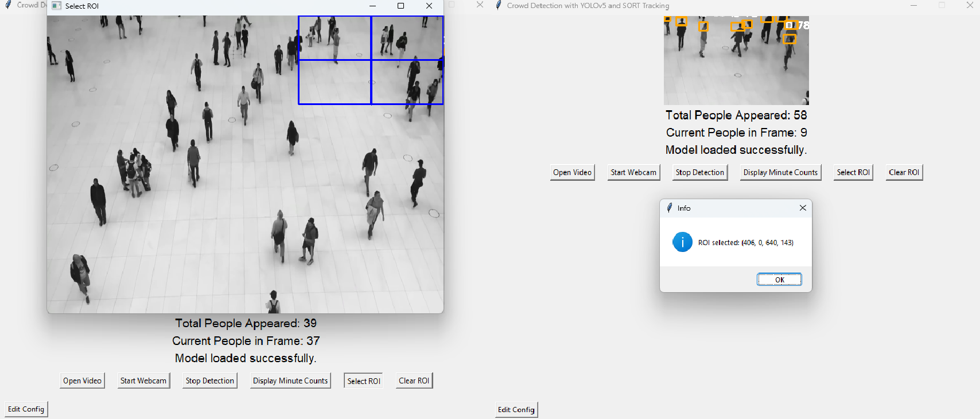Viewport: 980px width, 419px height.
Task: Click 'Model loaded successfully.' in left window
Action: tap(246, 358)
